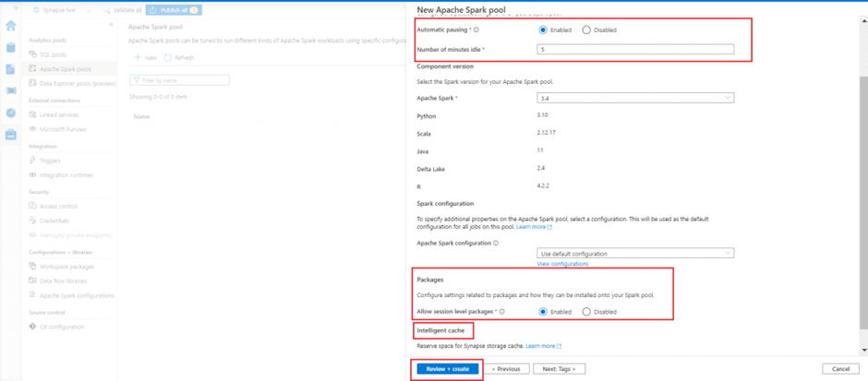Click the SQL pools icon
868x381 pixels.
[32, 54]
